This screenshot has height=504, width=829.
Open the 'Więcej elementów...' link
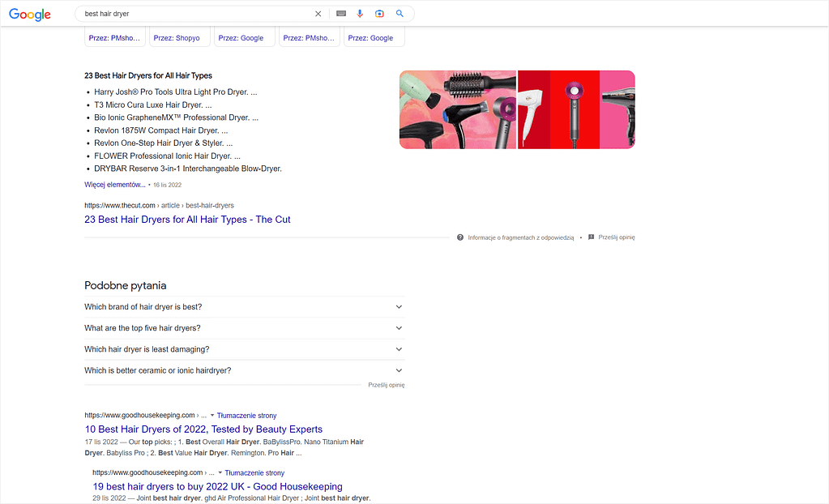tap(114, 184)
